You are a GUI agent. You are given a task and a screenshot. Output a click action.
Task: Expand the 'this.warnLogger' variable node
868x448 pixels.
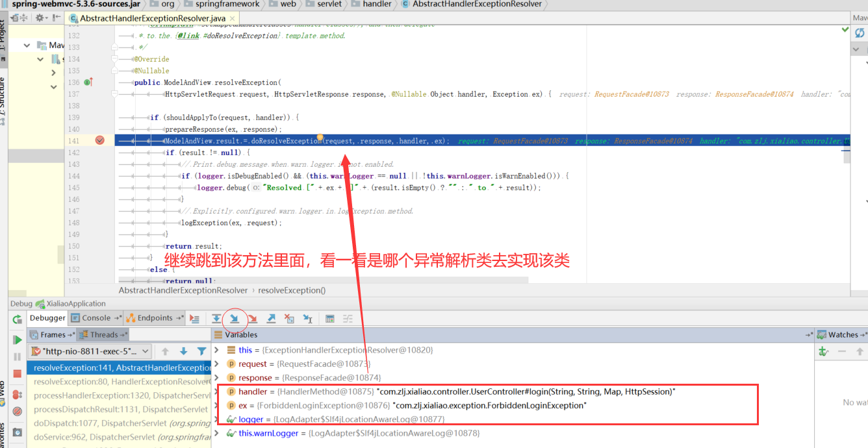click(217, 433)
